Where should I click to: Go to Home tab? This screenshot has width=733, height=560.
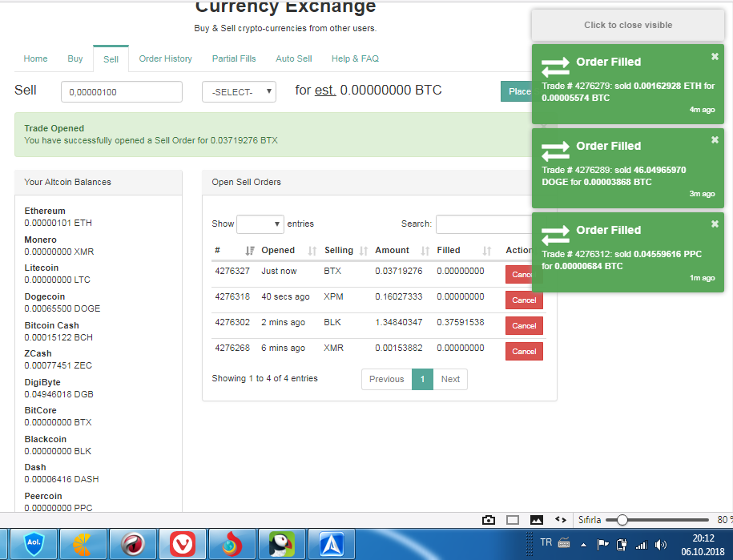tap(35, 59)
